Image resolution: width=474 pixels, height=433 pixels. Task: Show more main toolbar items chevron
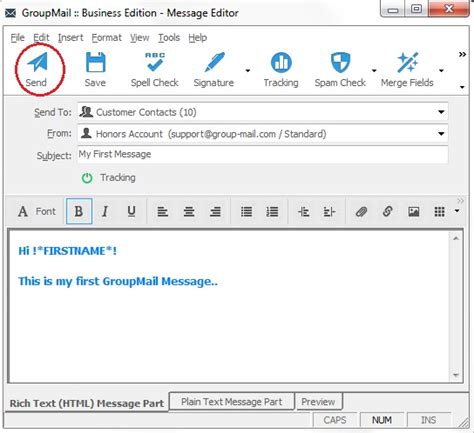(462, 54)
